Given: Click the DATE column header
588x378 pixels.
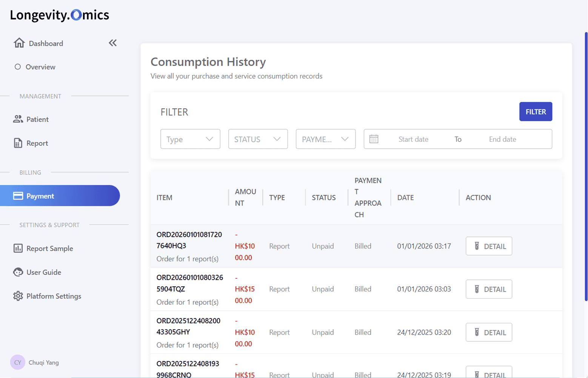Looking at the screenshot, I should click(405, 197).
